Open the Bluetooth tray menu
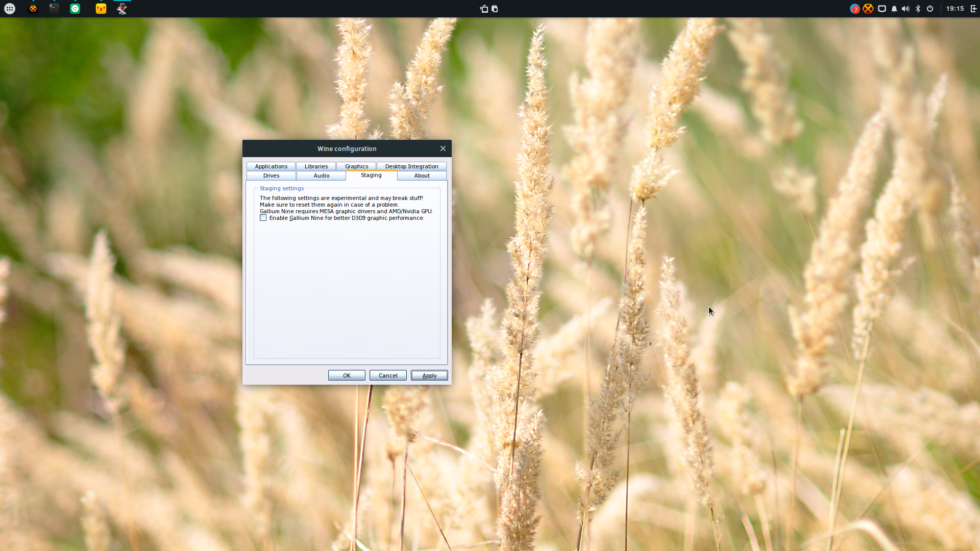 coord(918,9)
